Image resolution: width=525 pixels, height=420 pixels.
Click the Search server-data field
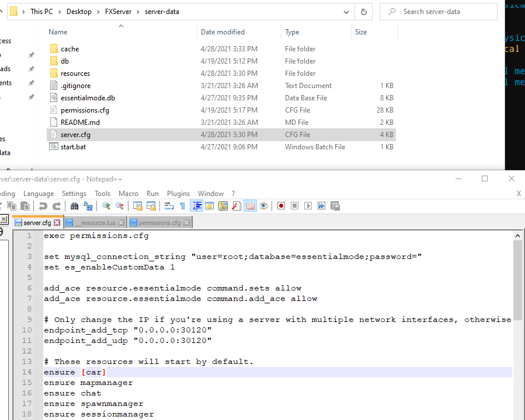tap(439, 12)
